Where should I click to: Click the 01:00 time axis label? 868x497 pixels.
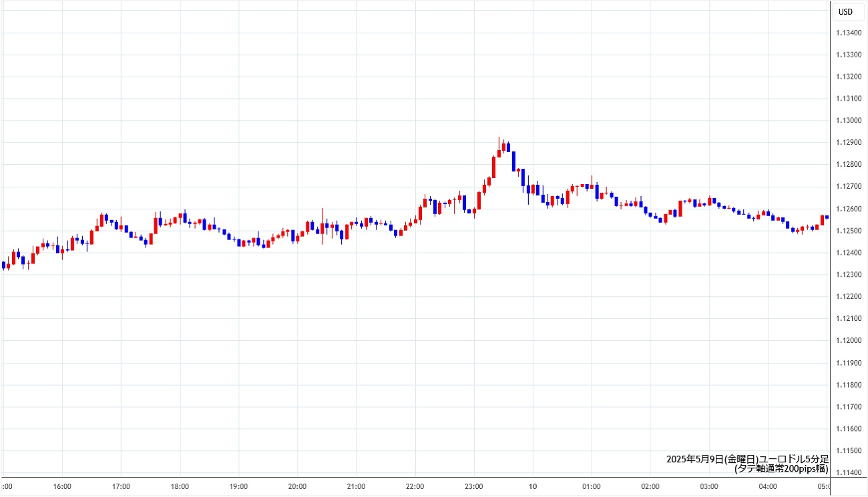click(591, 487)
